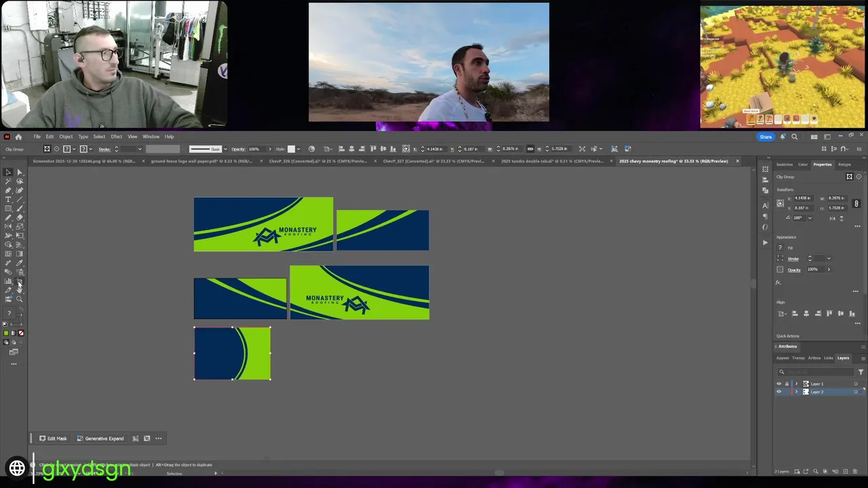Click the target circle of Layer 2

[x=856, y=392]
